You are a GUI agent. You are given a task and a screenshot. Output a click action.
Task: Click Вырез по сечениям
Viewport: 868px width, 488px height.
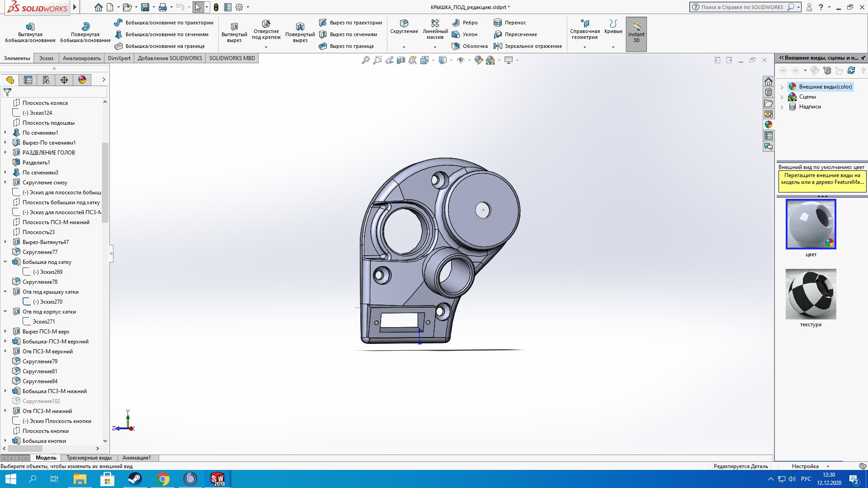tap(348, 34)
